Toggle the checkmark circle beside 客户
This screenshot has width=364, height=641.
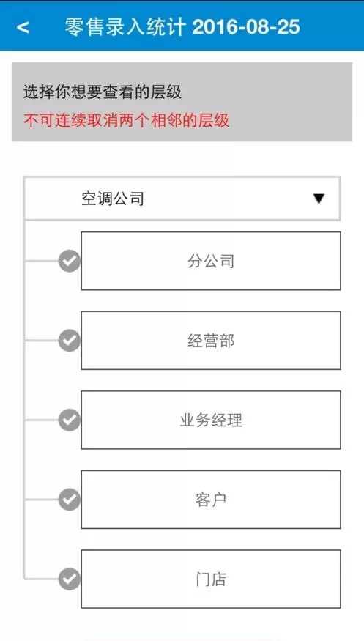pyautogui.click(x=70, y=499)
